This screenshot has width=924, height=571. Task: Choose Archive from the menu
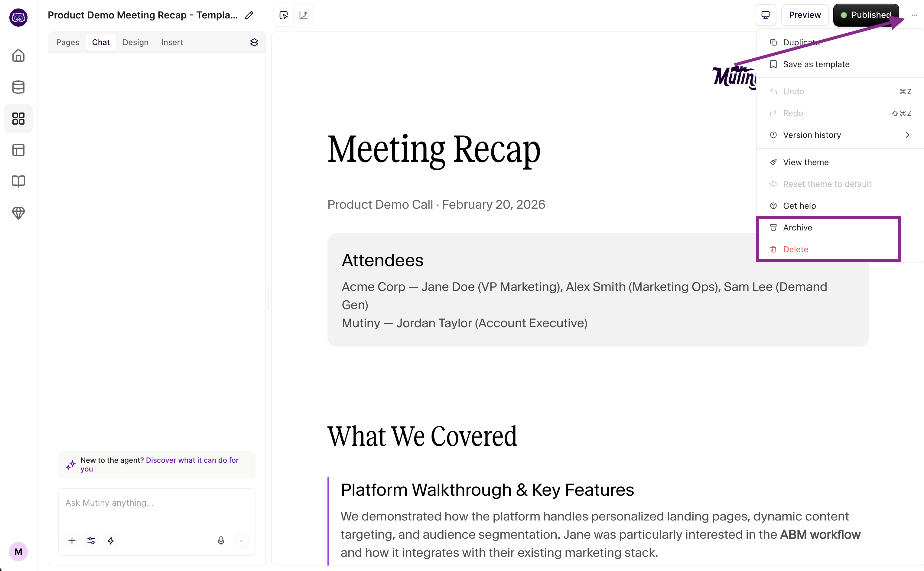pyautogui.click(x=840, y=227)
